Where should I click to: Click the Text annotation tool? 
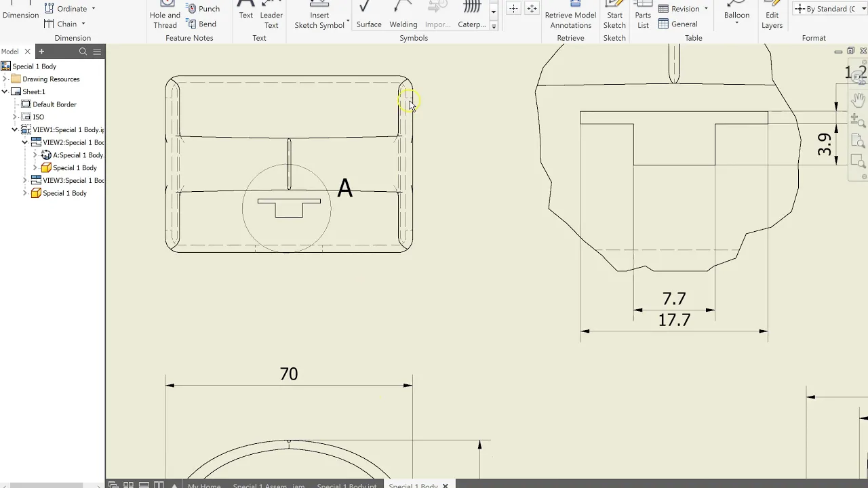tap(245, 11)
